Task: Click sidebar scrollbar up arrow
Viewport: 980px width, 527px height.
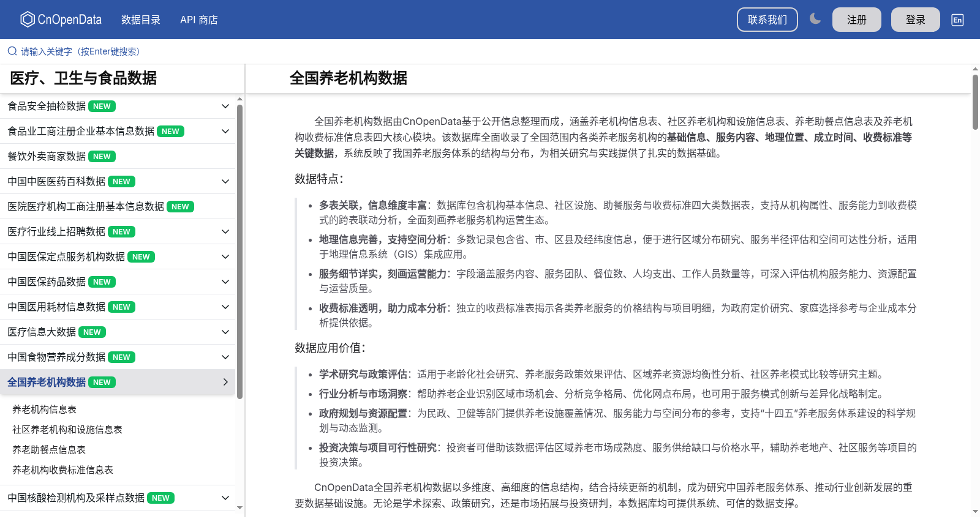Action: [x=239, y=99]
